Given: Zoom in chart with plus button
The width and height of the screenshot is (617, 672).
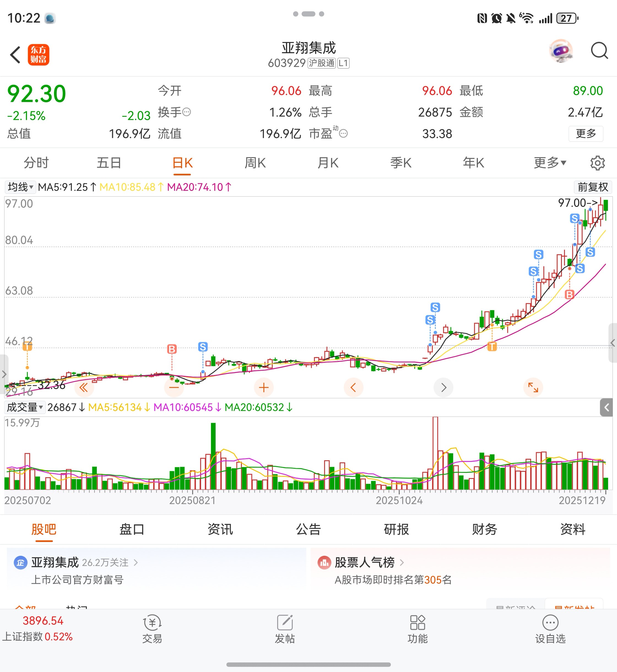Looking at the screenshot, I should 264,388.
